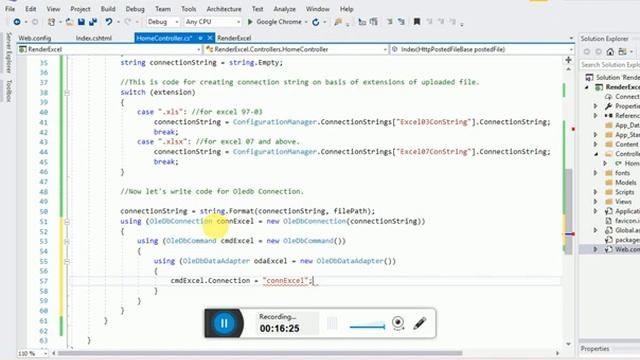Viewport: 640px width, 360px height.
Task: Open the Test menu
Action: pyautogui.click(x=257, y=9)
